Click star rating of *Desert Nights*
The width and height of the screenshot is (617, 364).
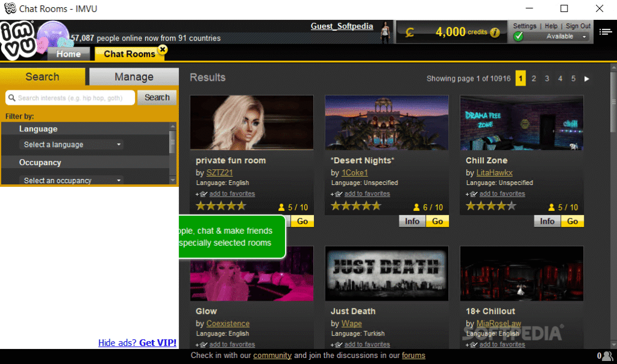pos(356,206)
